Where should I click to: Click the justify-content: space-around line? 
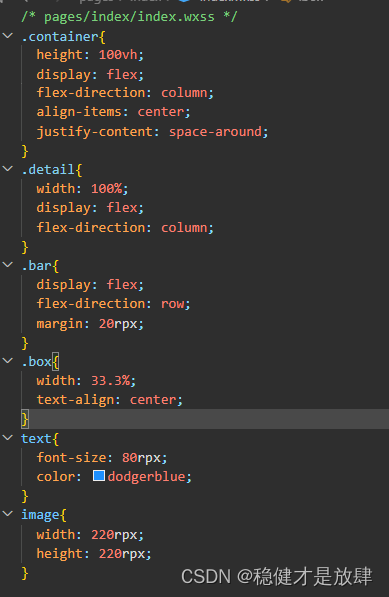coord(152,132)
